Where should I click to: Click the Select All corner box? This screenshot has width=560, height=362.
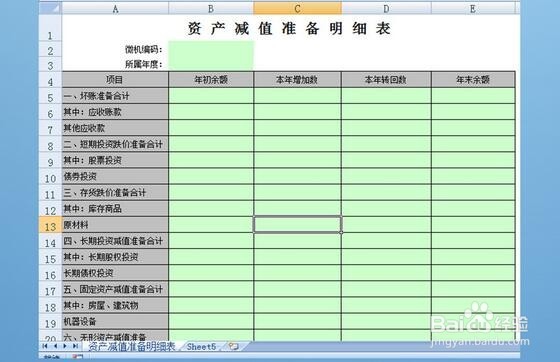click(50, 8)
